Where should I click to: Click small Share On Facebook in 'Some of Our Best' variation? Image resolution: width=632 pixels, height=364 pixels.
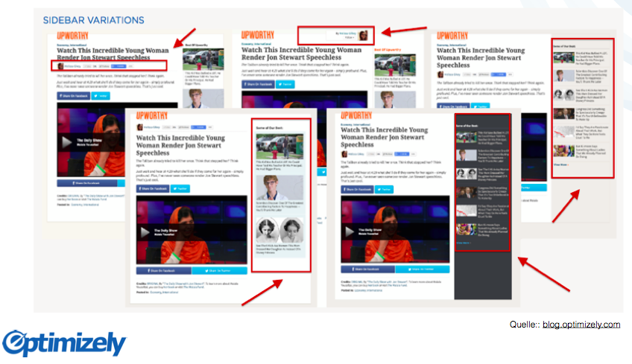click(152, 188)
